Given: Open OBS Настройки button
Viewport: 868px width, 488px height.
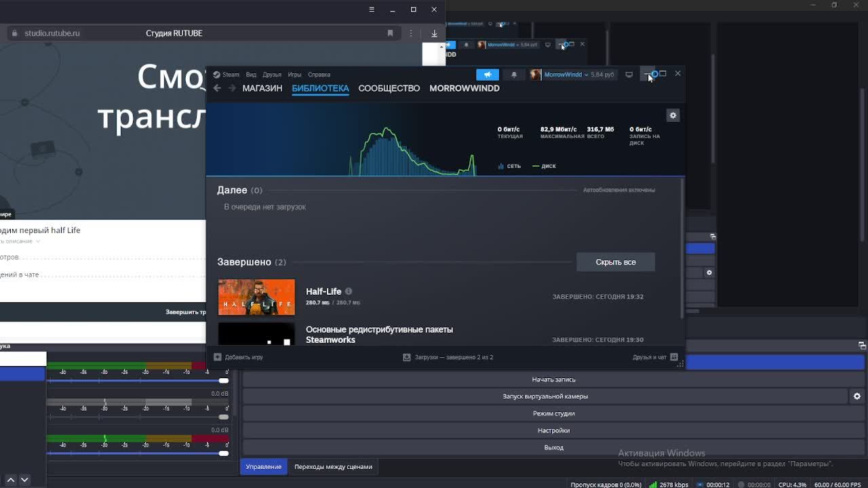Looking at the screenshot, I should click(553, 430).
